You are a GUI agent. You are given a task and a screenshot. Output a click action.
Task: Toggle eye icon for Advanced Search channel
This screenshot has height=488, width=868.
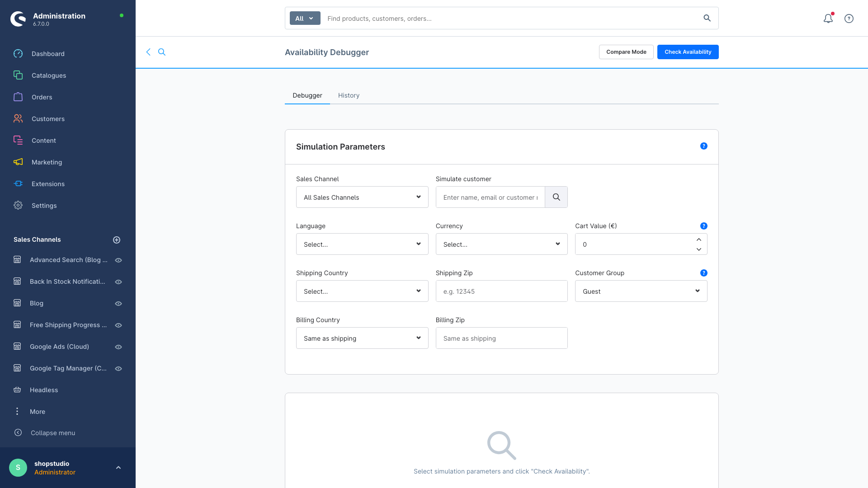118,260
